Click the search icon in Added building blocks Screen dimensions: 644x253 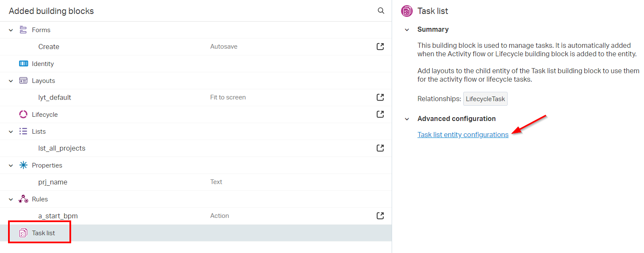381,11
